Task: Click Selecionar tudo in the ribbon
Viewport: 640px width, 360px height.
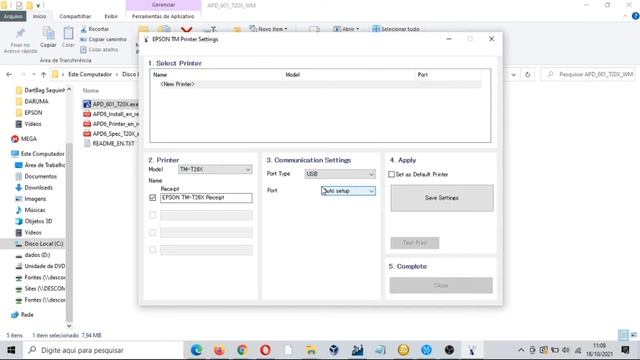Action: coord(396,29)
